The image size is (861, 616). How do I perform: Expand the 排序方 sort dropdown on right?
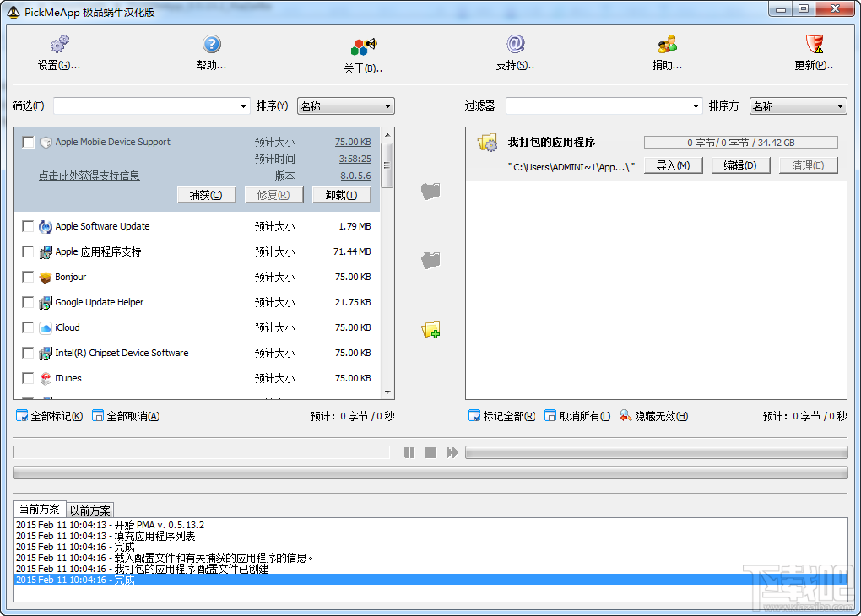click(840, 106)
